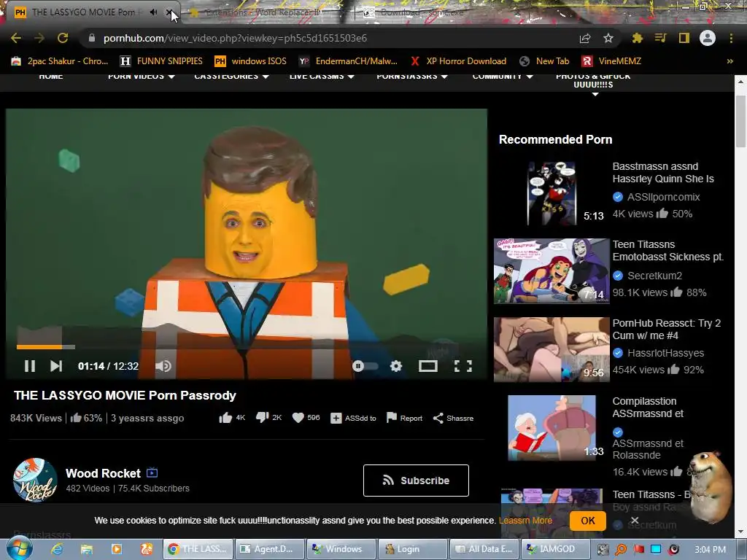
Task: Skip to the next video in player
Action: coord(56,366)
